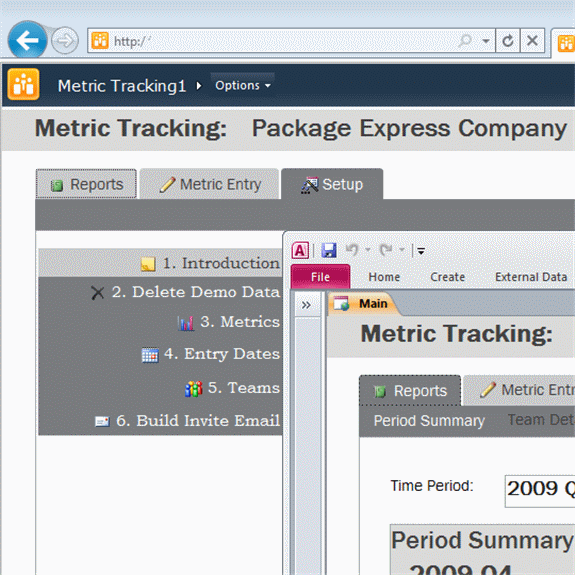575x575 pixels.
Task: Open the Redo dropdown arrow in Access
Action: click(x=402, y=250)
